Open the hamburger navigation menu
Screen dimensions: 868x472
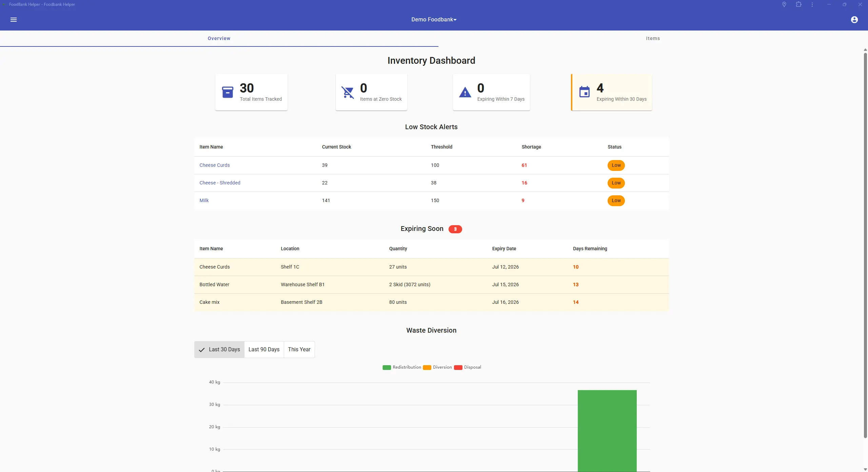click(14, 20)
